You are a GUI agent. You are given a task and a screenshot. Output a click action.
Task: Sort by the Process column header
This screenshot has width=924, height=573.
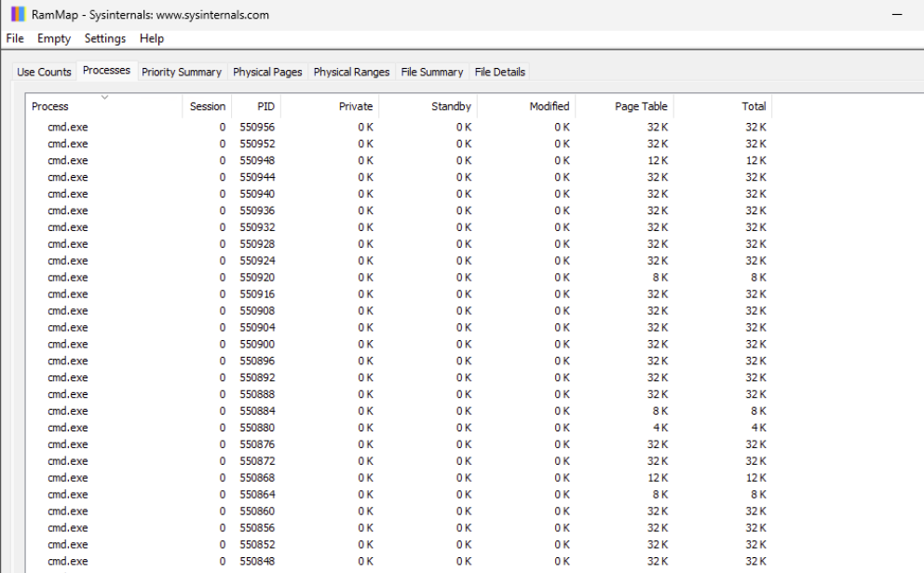[104, 106]
